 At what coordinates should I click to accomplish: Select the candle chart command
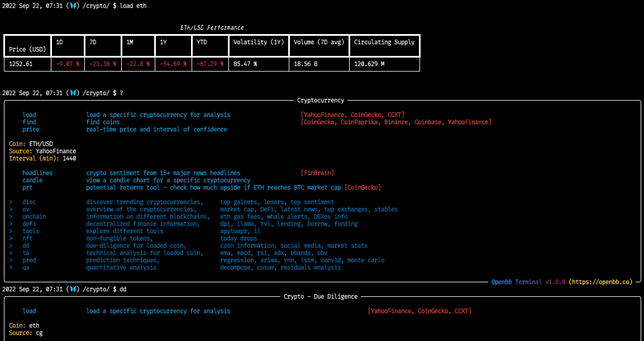pos(32,179)
